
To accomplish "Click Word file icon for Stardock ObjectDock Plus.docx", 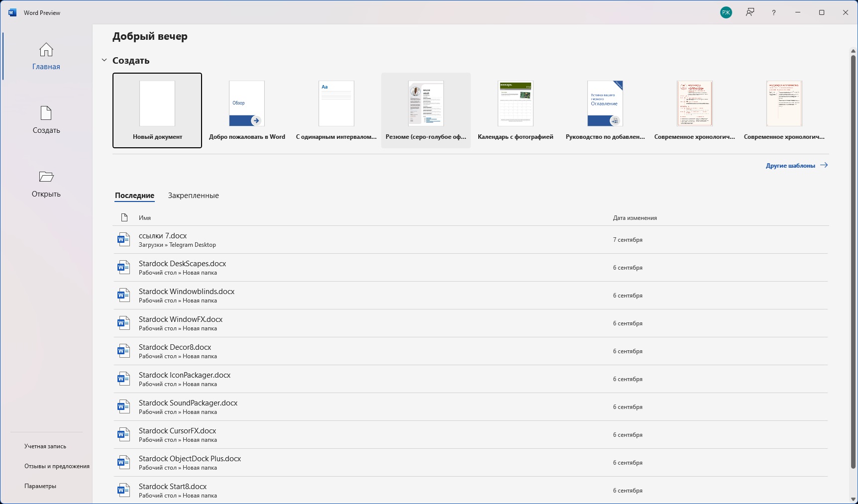I will click(123, 463).
